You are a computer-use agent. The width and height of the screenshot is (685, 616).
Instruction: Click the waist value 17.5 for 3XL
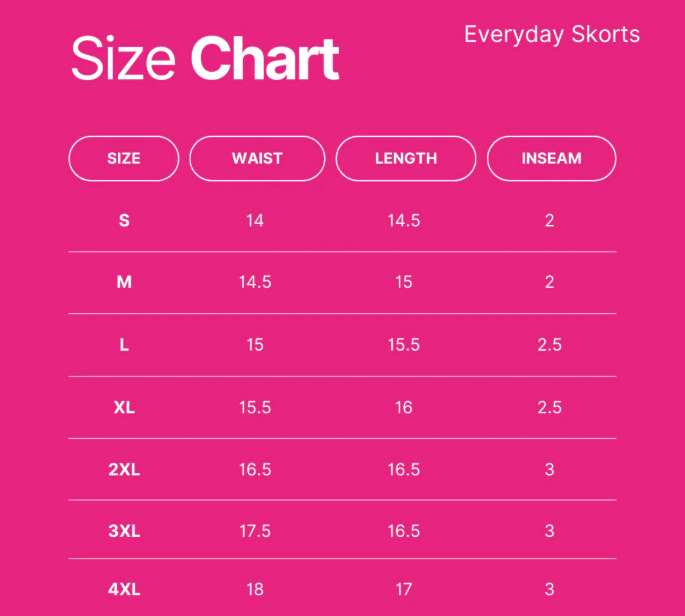coord(255,531)
